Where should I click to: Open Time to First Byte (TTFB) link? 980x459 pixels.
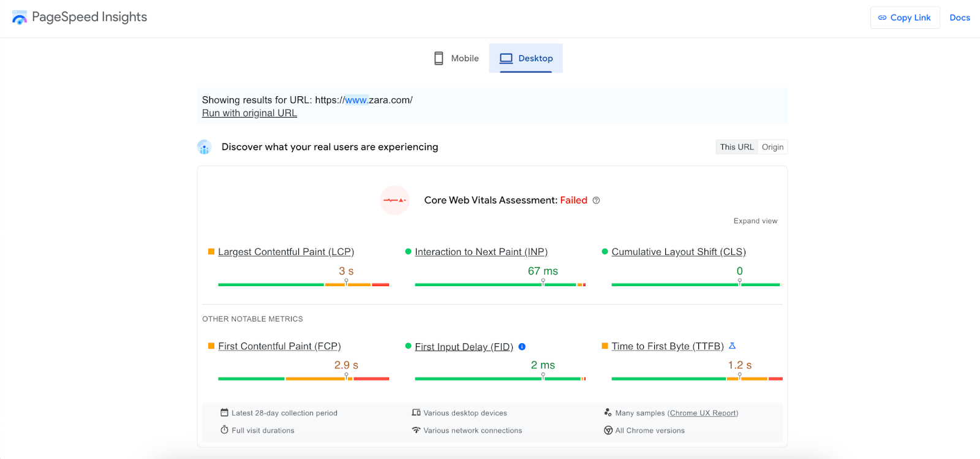[x=668, y=346]
